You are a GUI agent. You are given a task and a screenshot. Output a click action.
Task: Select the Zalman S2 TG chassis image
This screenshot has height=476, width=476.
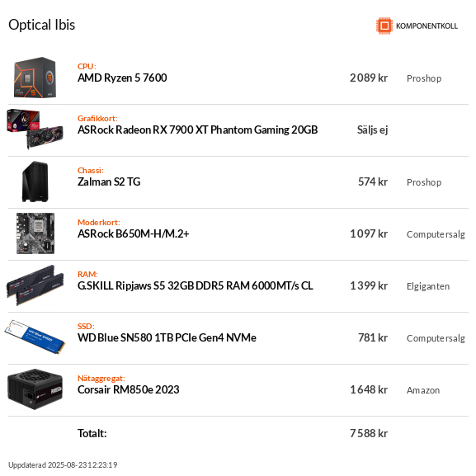35,181
